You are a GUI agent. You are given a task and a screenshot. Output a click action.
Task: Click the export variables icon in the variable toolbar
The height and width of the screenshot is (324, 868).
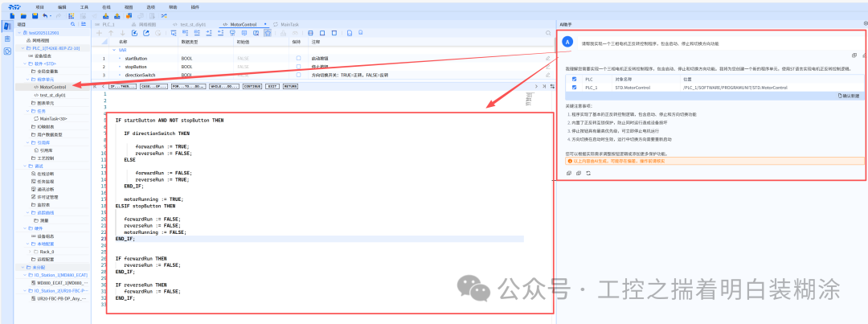[x=146, y=33]
